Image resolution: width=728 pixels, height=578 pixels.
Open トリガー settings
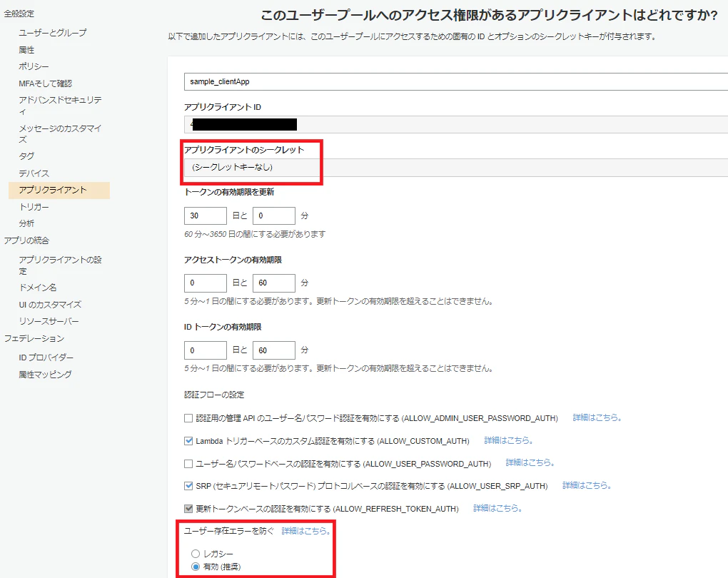pyautogui.click(x=34, y=207)
